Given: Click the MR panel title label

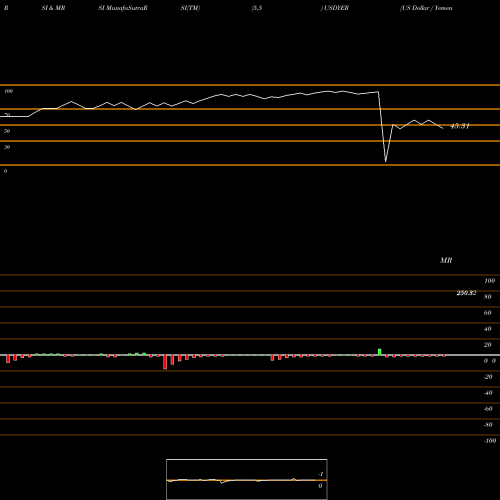Looking at the screenshot, I should tap(446, 260).
